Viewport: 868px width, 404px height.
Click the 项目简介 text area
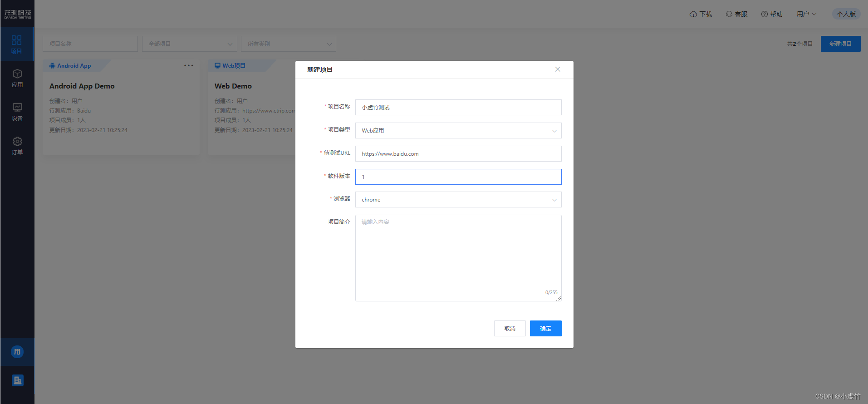point(458,258)
